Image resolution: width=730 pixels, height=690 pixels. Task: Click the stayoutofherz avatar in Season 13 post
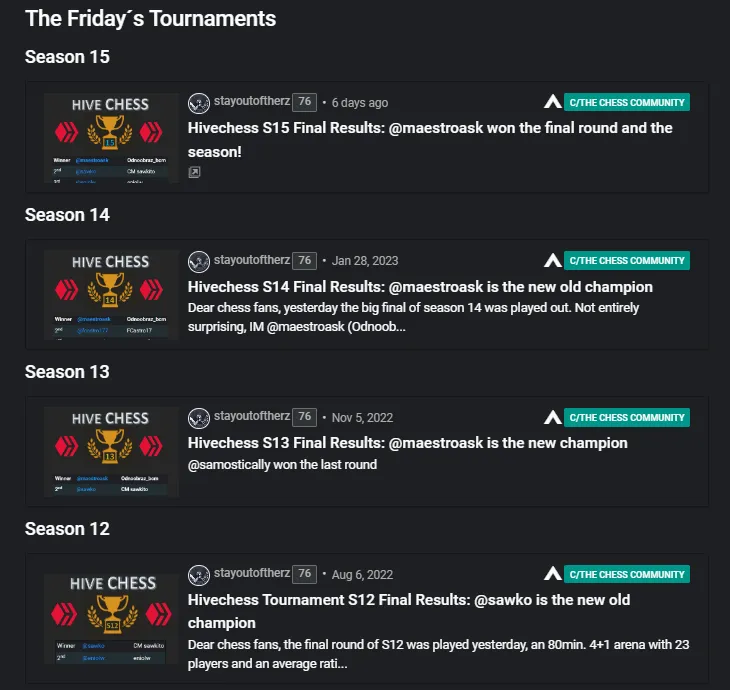tap(199, 417)
